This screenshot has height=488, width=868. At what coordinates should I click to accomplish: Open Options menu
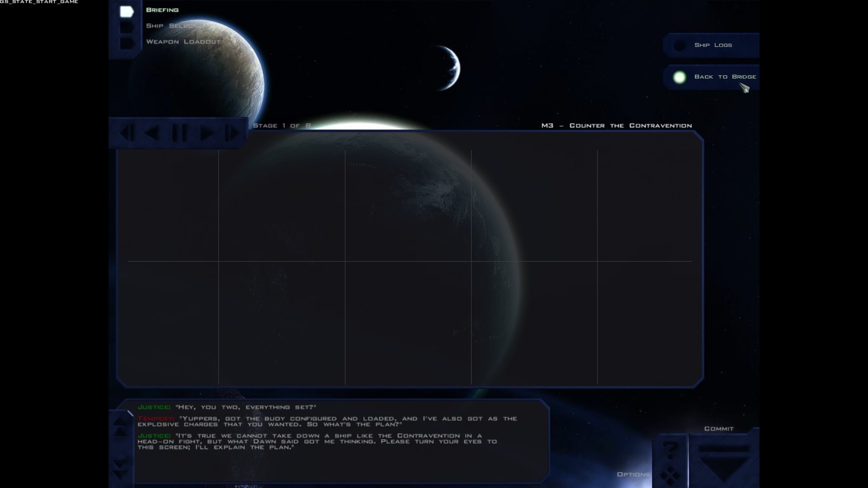pos(633,474)
